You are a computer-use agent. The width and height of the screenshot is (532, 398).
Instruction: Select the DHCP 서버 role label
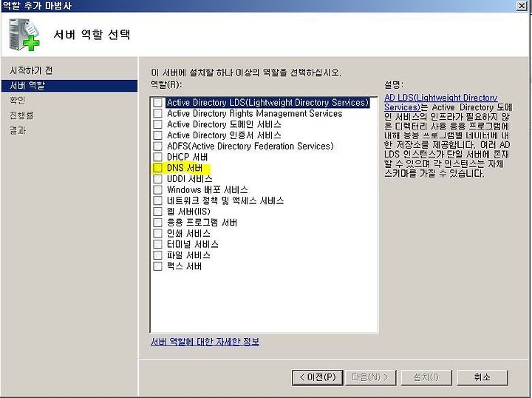point(187,157)
